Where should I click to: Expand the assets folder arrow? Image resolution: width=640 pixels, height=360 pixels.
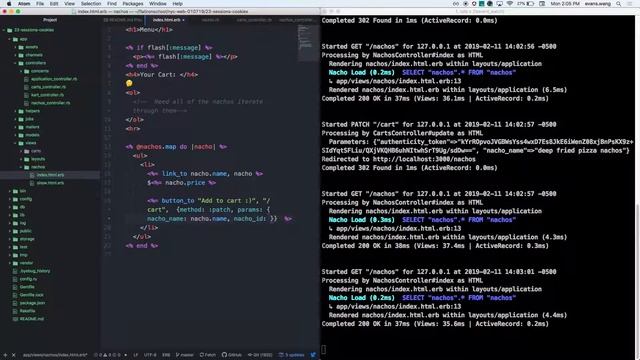point(16,47)
